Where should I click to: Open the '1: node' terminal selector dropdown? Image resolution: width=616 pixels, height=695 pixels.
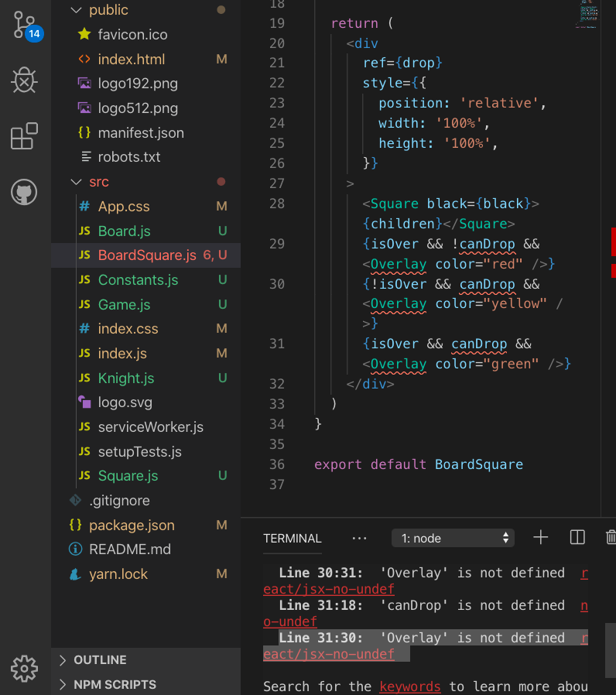(x=453, y=537)
